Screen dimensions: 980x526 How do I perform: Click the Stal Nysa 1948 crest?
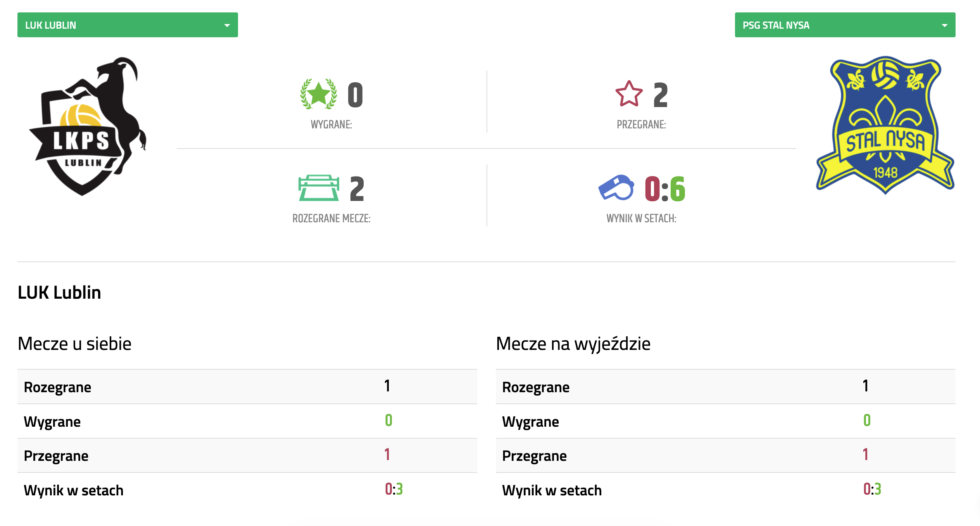point(885,125)
